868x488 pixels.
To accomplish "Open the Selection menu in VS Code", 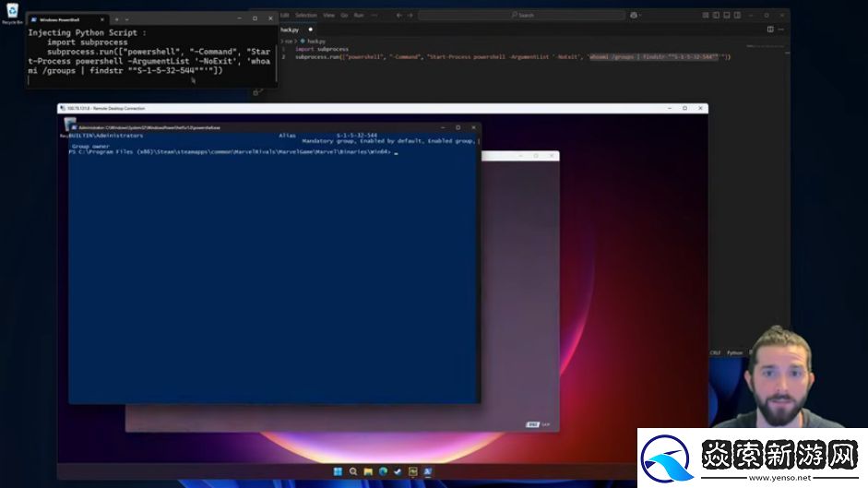I will tap(305, 15).
